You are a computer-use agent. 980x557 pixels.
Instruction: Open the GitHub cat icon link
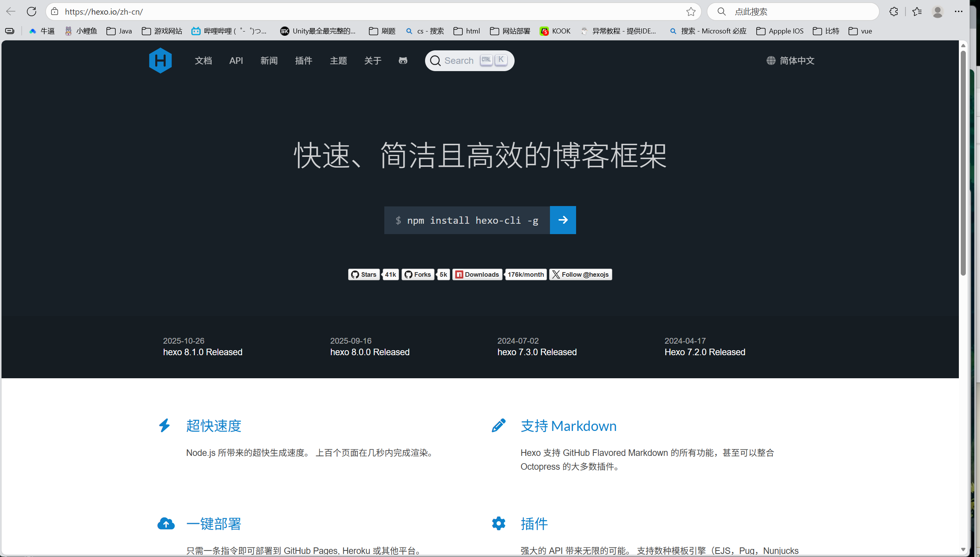(x=403, y=60)
